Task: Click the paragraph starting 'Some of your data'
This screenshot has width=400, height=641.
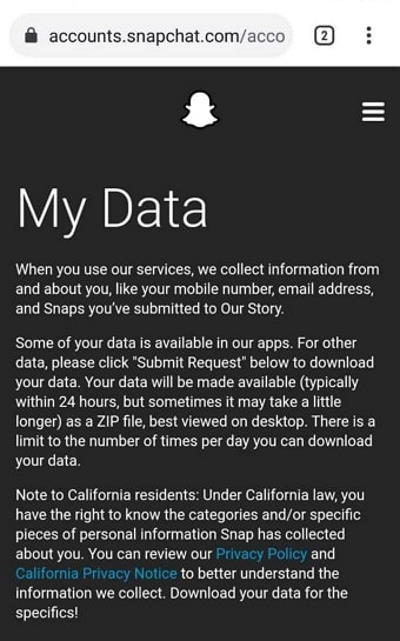Action: pos(195,401)
